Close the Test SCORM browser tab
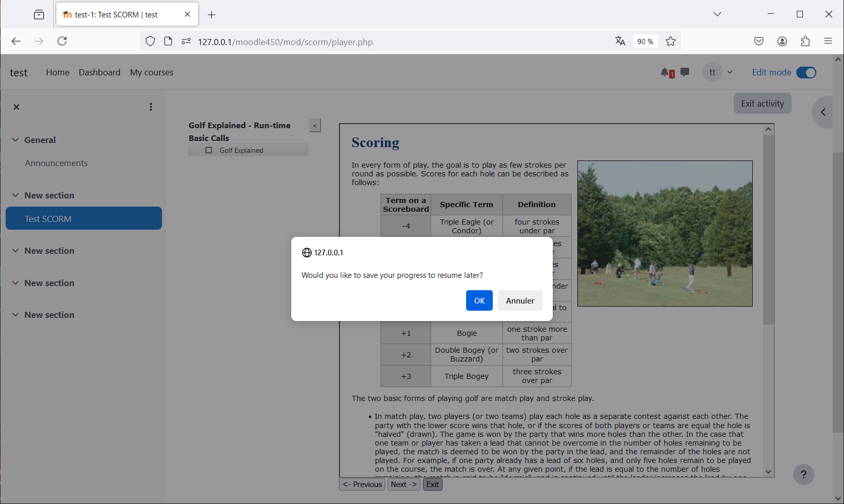Image resolution: width=844 pixels, height=504 pixels. point(188,14)
